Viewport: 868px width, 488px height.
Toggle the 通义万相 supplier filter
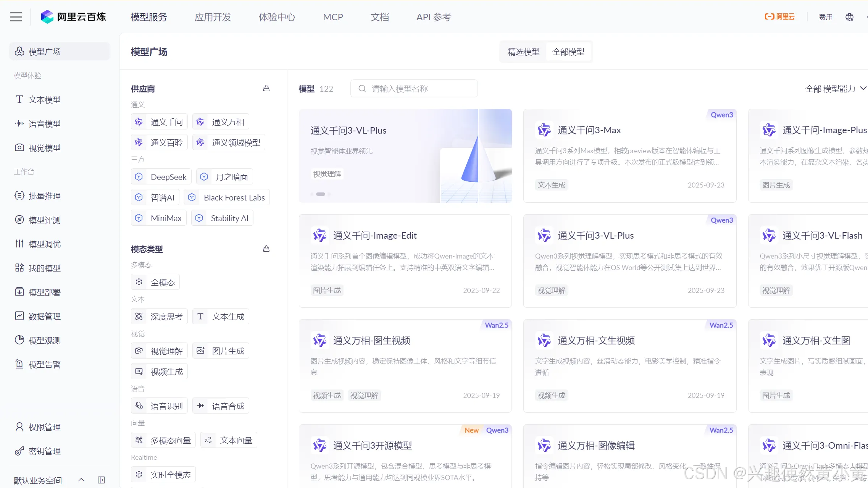click(x=221, y=122)
